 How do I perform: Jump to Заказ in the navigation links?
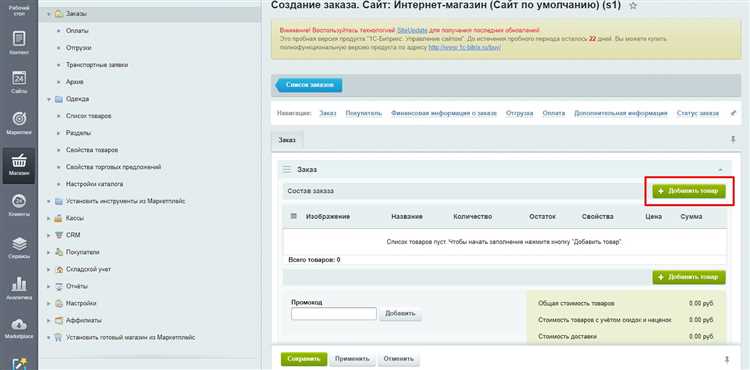tap(328, 113)
